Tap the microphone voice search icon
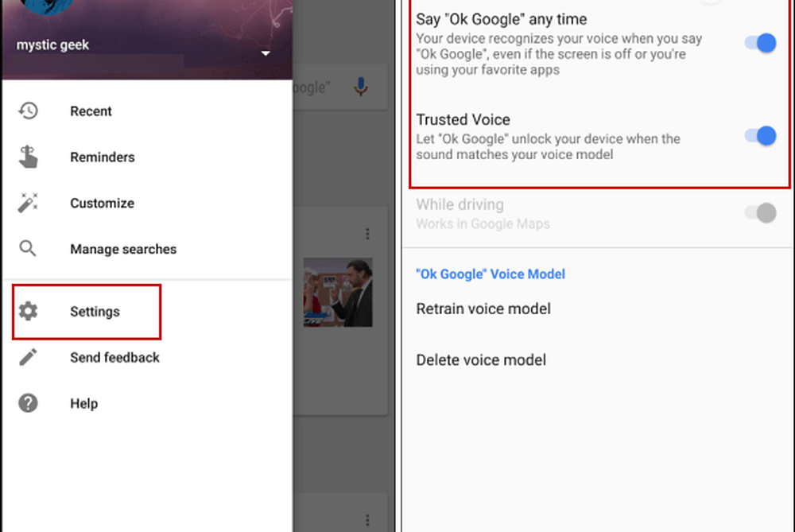Screen dimensions: 795x532 (x=361, y=87)
